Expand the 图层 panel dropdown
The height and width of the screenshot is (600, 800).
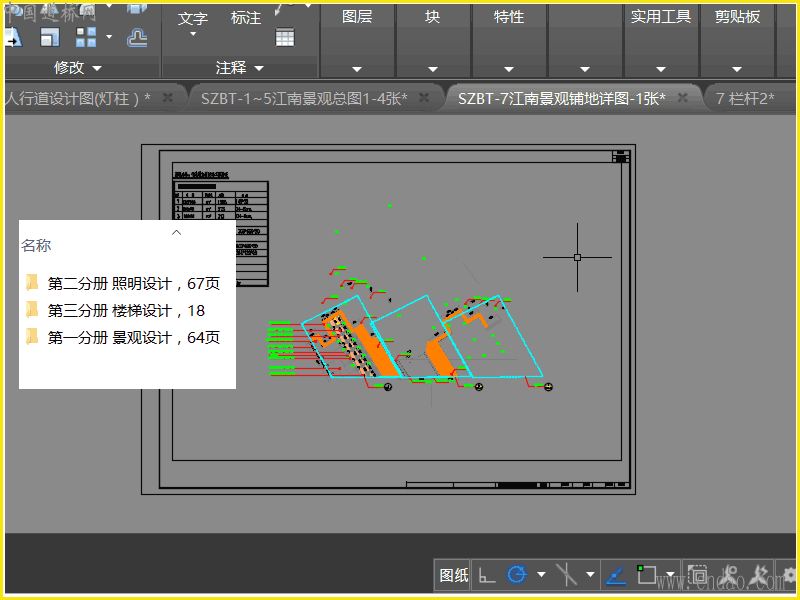point(357,69)
